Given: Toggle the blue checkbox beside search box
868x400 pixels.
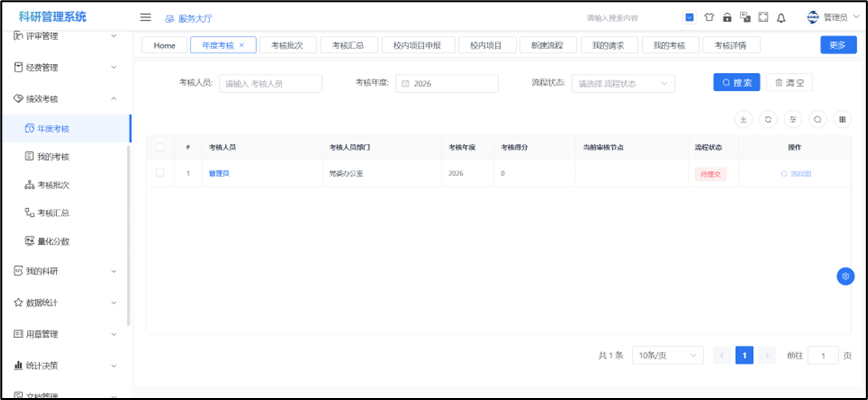Looking at the screenshot, I should pyautogui.click(x=690, y=17).
